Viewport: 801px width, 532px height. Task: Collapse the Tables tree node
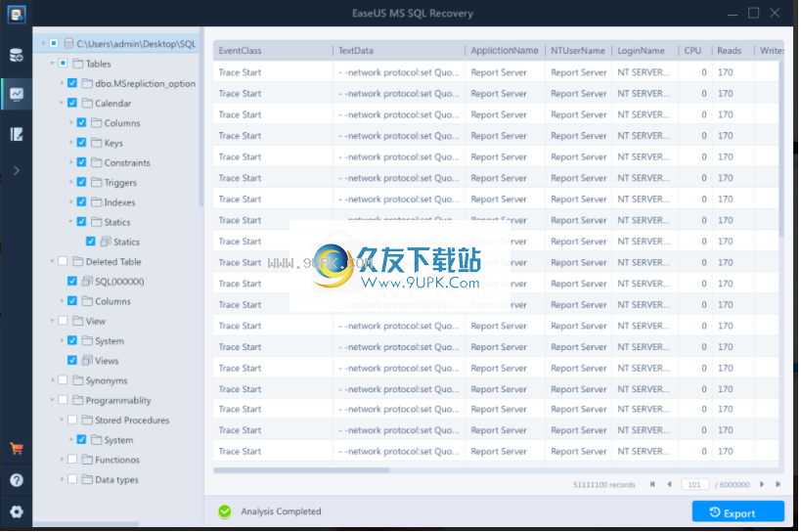52,64
